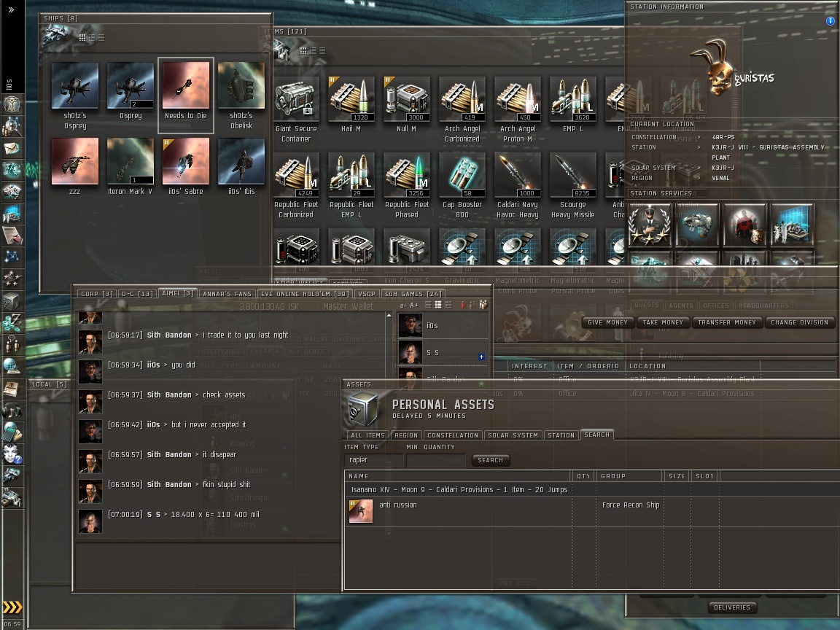Open the Corporation stars icon in Neocom
The width and height of the screenshot is (840, 630).
(12, 279)
